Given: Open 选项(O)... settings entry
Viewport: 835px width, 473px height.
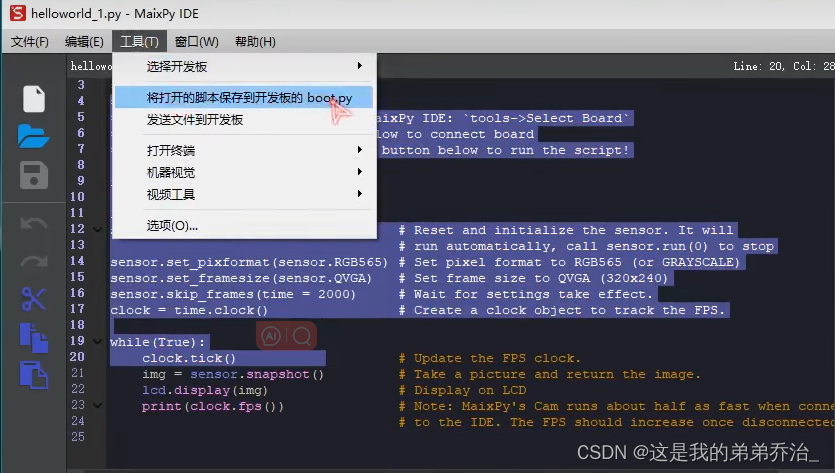Looking at the screenshot, I should click(244, 225).
